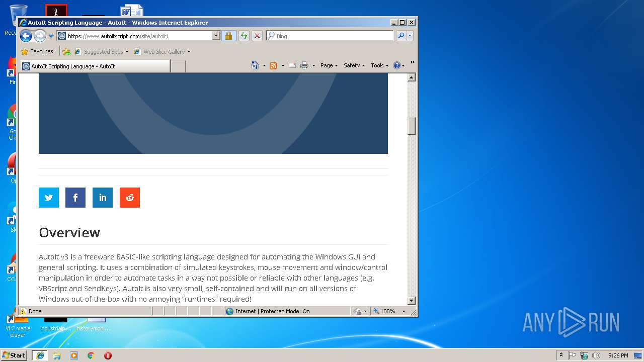Show hidden tray icons arrow
This screenshot has width=644, height=362.
coord(561,355)
